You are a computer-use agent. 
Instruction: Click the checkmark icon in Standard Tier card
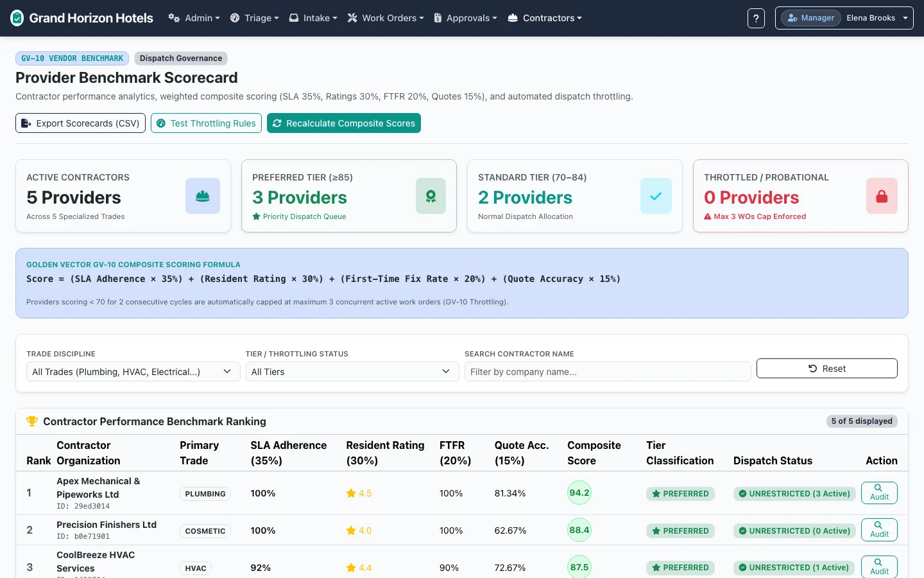656,196
